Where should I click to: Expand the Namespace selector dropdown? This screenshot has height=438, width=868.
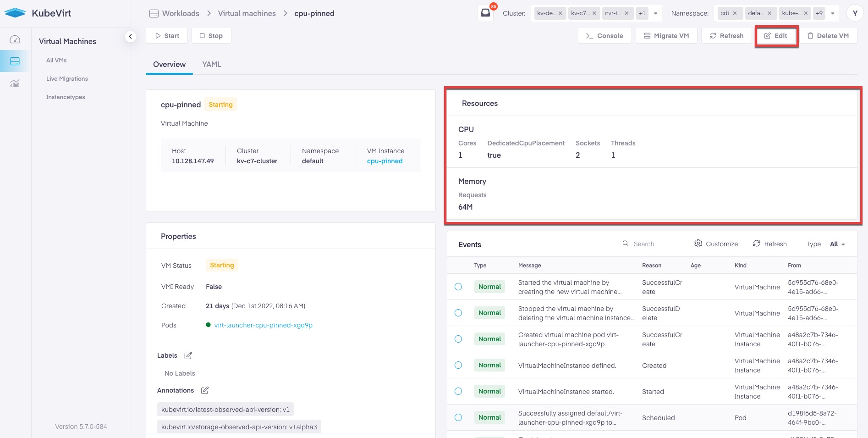(x=833, y=13)
